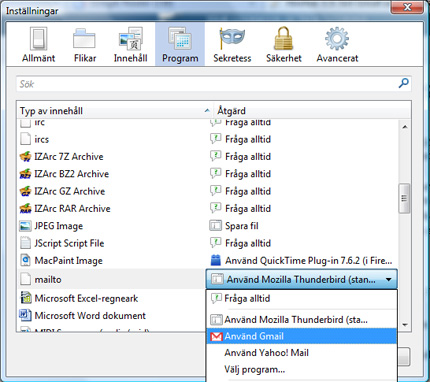Click the IZArc BZ2 Archive icon
This screenshot has width=430, height=382.
click(26, 174)
